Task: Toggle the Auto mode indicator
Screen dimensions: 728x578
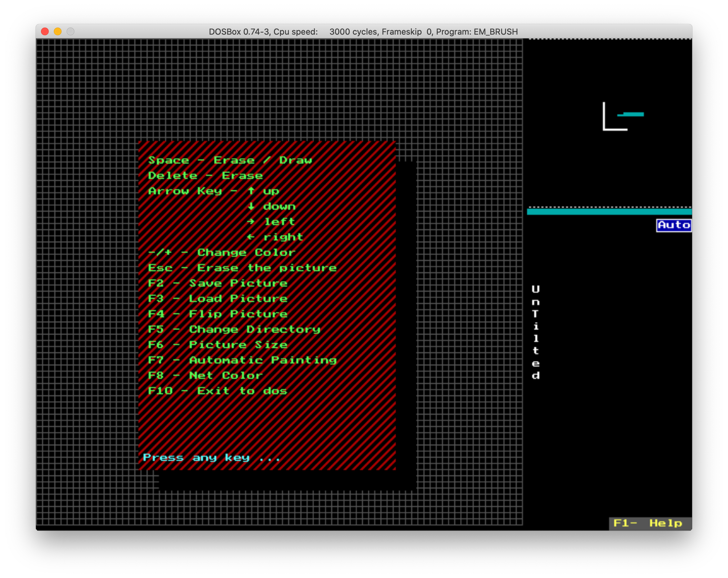Action: point(674,225)
